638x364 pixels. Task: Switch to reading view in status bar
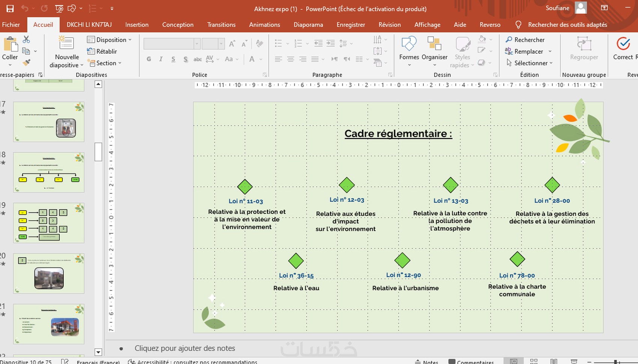(554, 361)
